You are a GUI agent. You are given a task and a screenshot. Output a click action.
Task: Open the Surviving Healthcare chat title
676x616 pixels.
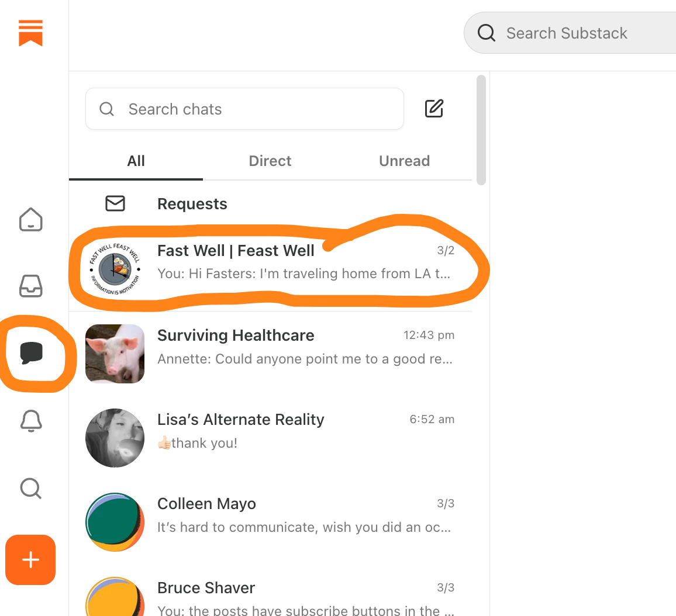[x=236, y=335]
